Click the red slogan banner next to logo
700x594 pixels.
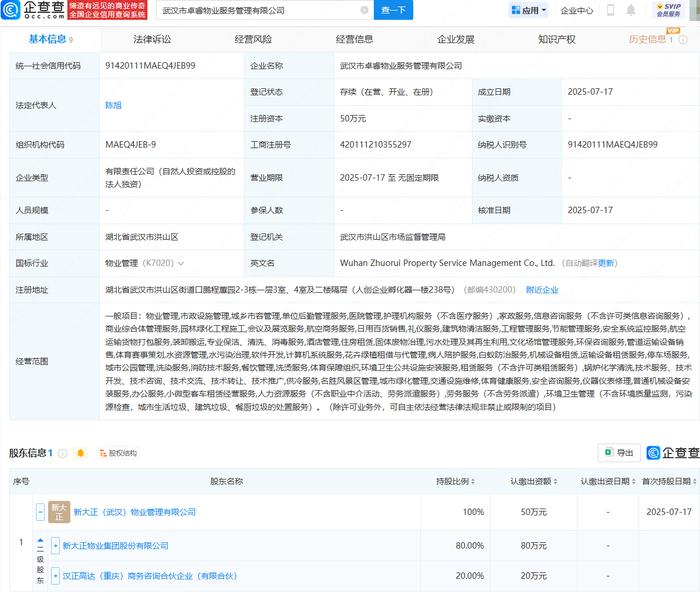(x=107, y=10)
